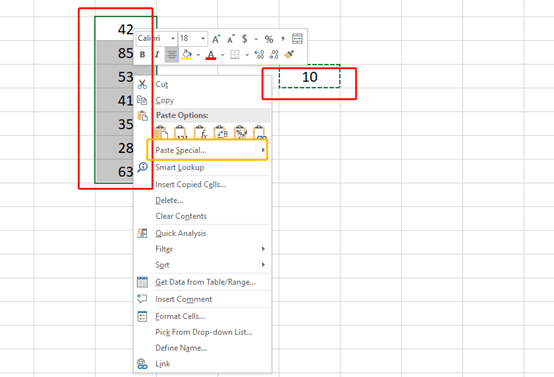
Task: Open the Filter entry in context menu
Action: click(x=202, y=249)
